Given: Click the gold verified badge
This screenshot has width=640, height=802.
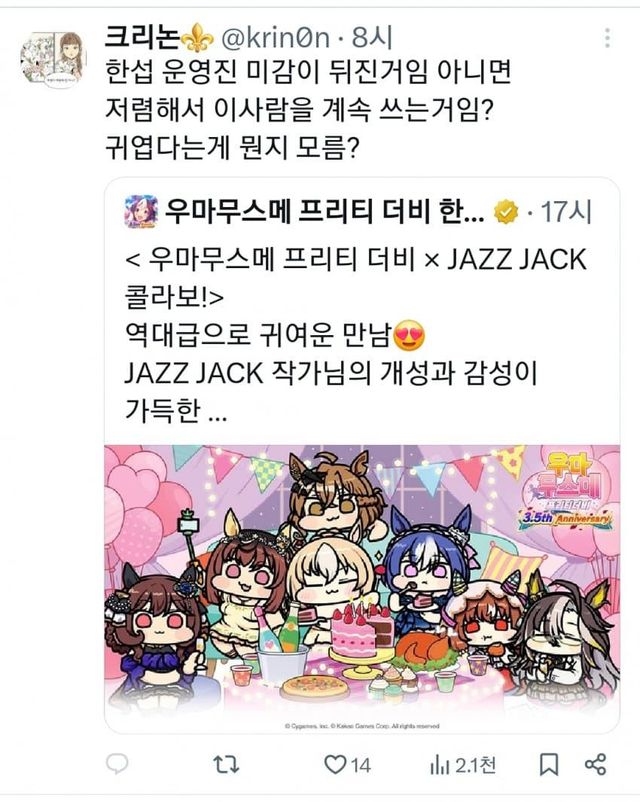Looking at the screenshot, I should (506, 212).
